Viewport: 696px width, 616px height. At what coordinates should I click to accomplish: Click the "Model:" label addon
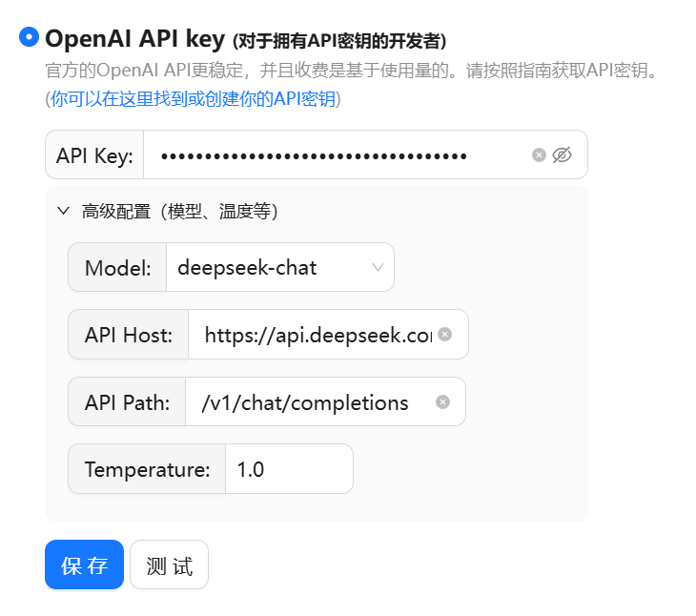[117, 268]
